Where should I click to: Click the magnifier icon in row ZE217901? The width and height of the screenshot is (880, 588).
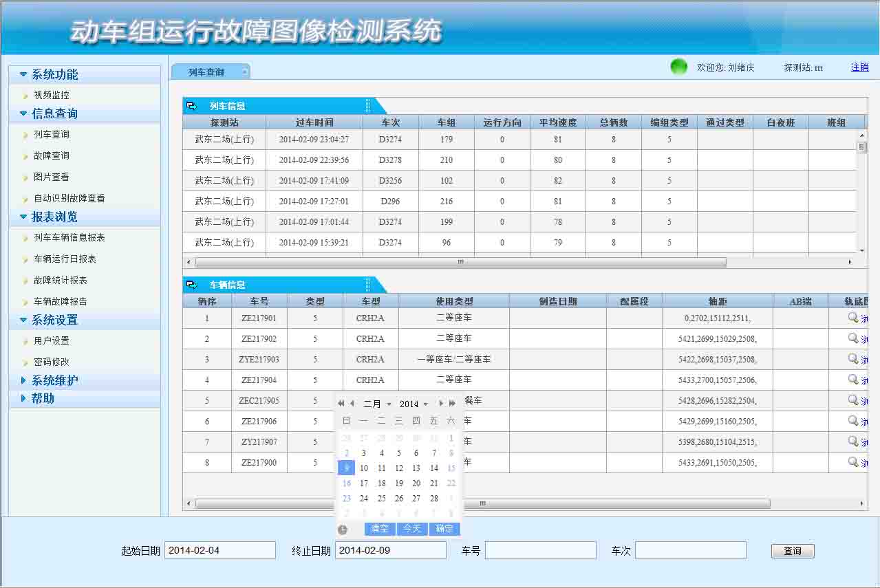[x=853, y=318]
